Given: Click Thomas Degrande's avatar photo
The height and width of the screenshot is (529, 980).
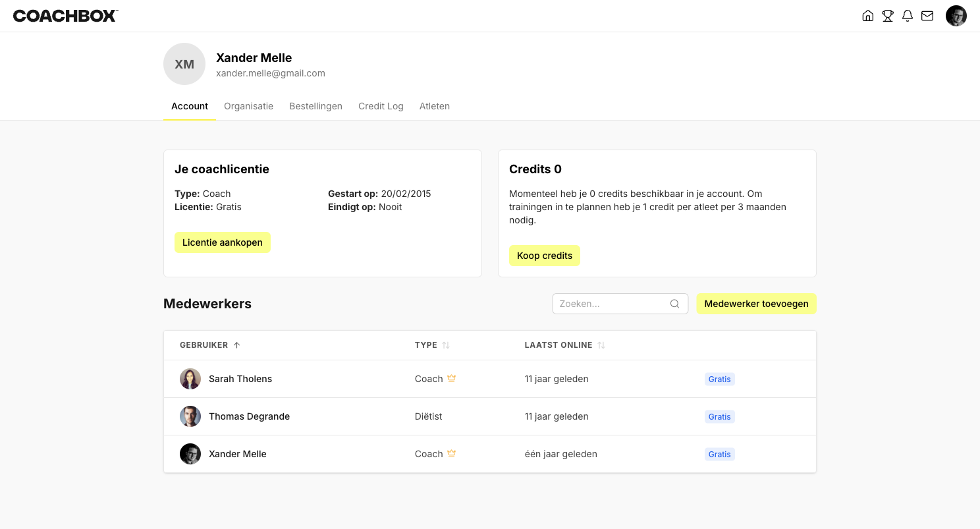Looking at the screenshot, I should pyautogui.click(x=190, y=416).
